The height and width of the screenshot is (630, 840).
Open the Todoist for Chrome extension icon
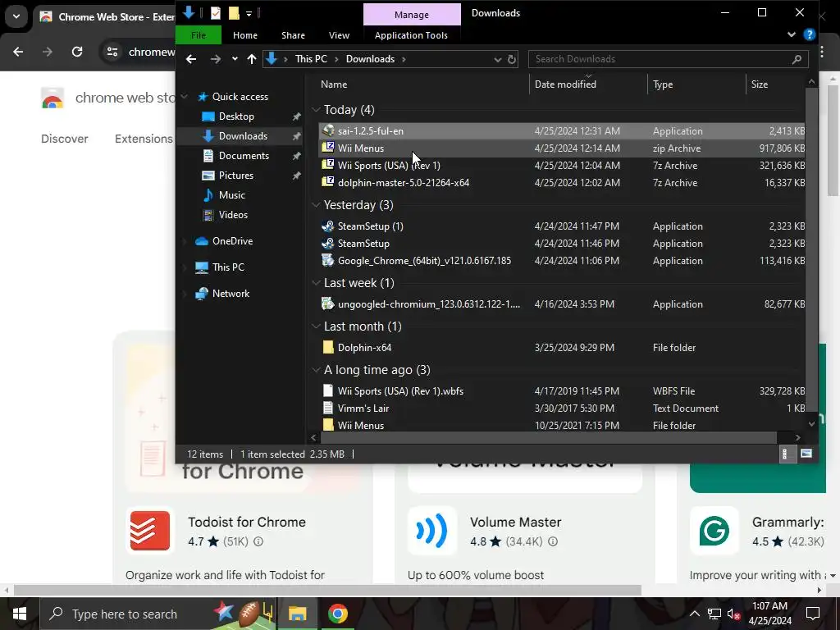150,531
